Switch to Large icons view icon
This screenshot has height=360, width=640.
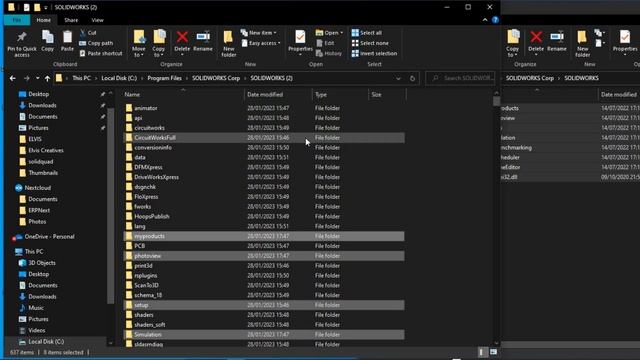click(x=493, y=352)
